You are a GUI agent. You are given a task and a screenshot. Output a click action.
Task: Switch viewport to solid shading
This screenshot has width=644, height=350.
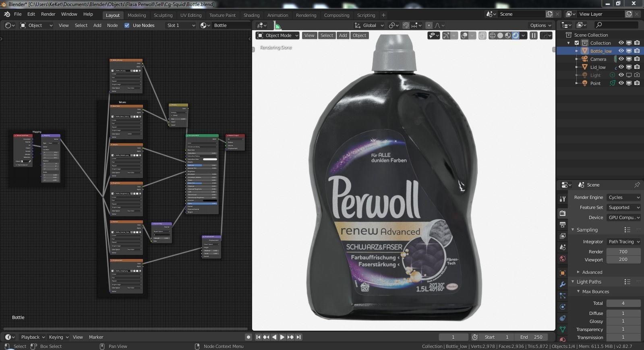(500, 35)
